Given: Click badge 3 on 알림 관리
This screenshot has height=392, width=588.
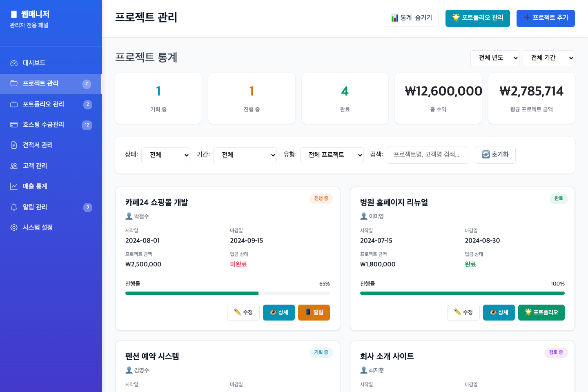Looking at the screenshot, I should click(87, 207).
